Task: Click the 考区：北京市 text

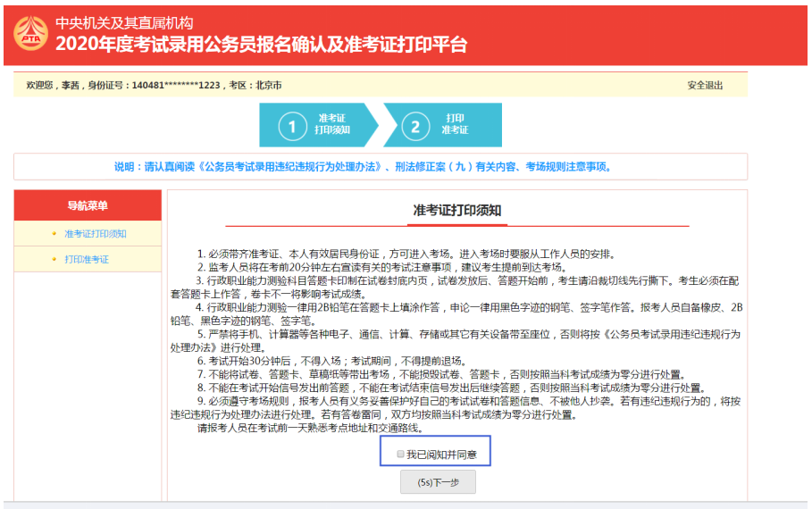Action: click(x=255, y=86)
